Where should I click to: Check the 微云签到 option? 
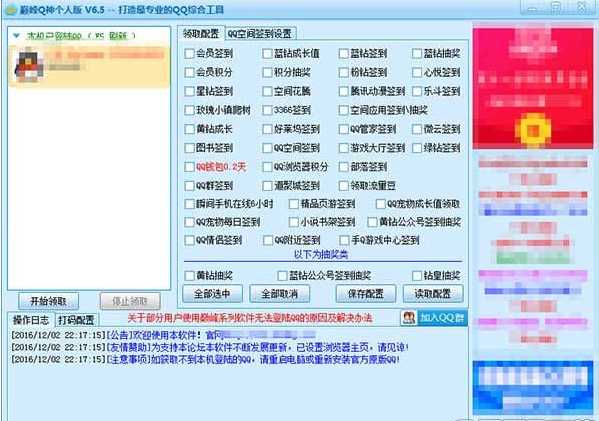click(x=417, y=129)
